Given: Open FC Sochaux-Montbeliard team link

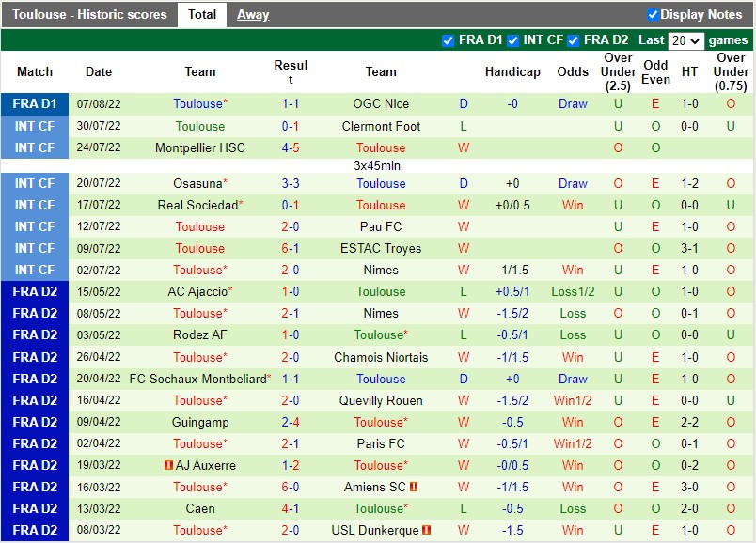Looking at the screenshot, I should coord(197,380).
